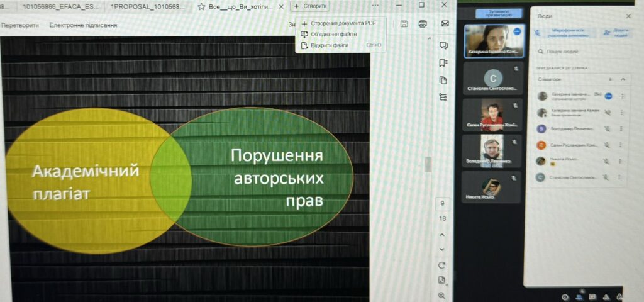Click the print icon in the toolbar

tap(423, 24)
